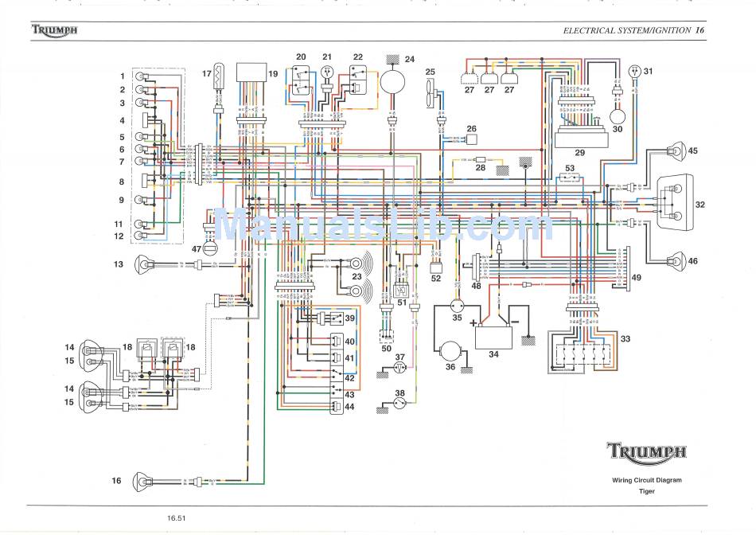Click the instrument bulb label "2"
This screenshot has width=756, height=535.
pos(123,89)
